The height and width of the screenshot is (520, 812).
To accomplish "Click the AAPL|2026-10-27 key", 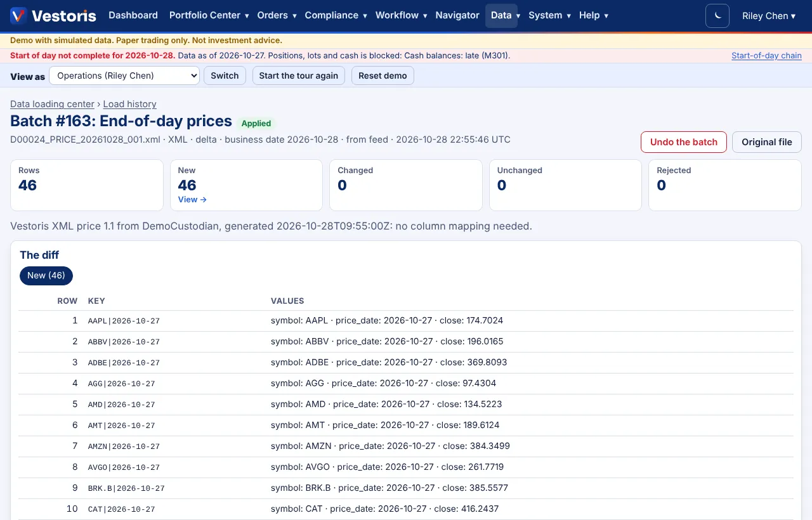I will coord(124,321).
